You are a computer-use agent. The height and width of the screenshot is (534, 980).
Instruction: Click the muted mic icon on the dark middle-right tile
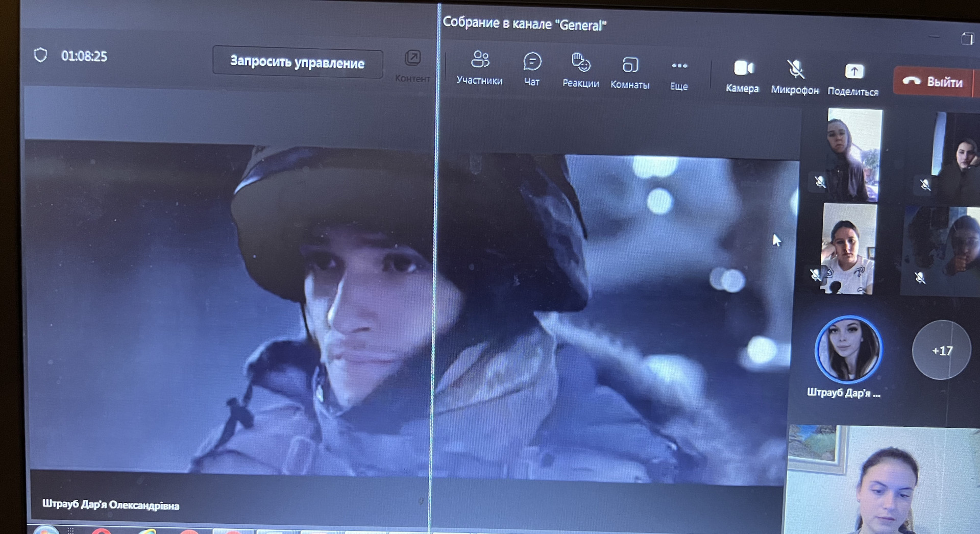[x=920, y=278]
